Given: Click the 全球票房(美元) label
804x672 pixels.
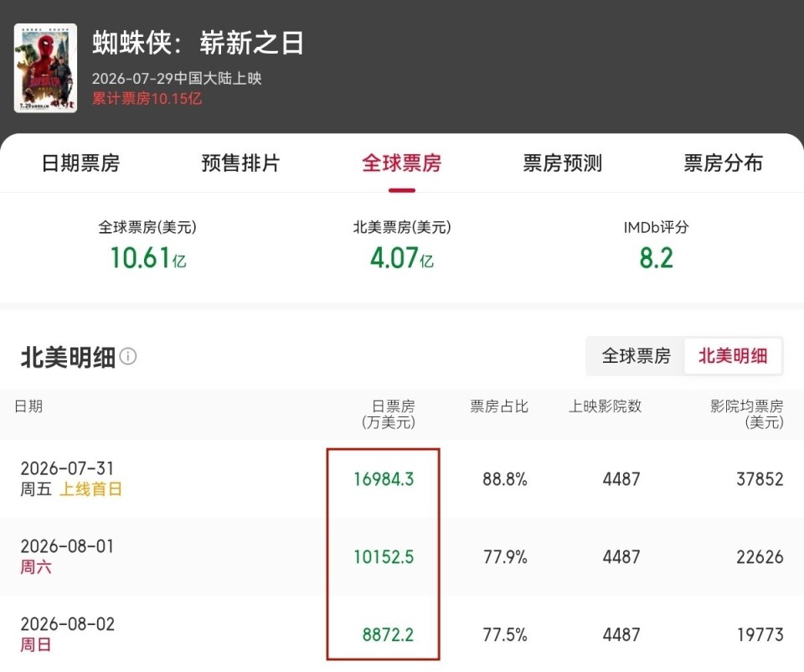Looking at the screenshot, I should coord(147,227).
